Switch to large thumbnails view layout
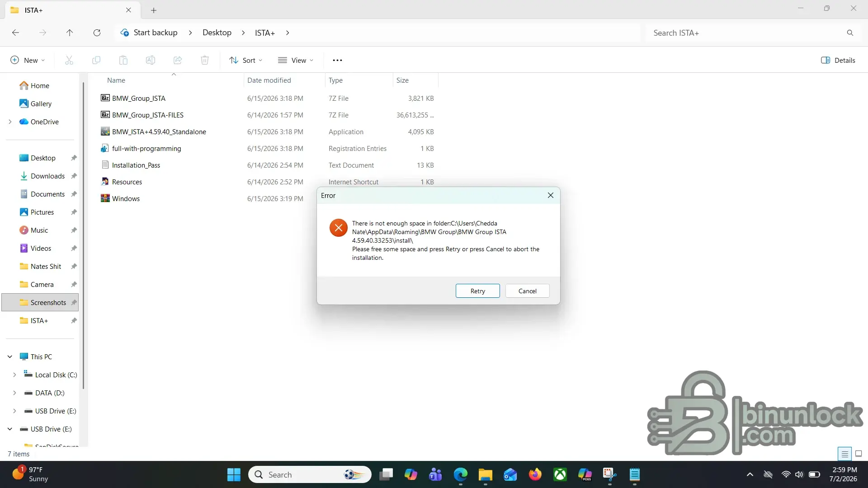 [859, 454]
